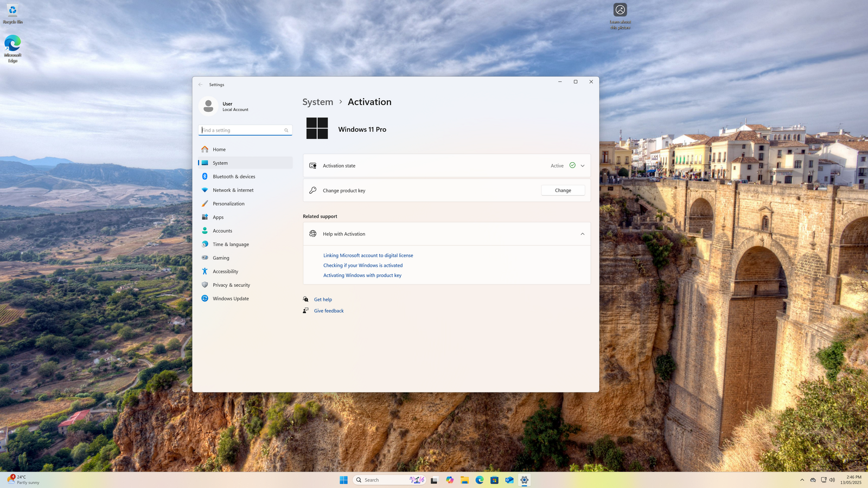Open Personalization settings
Viewport: 868px width, 488px height.
[x=245, y=203]
